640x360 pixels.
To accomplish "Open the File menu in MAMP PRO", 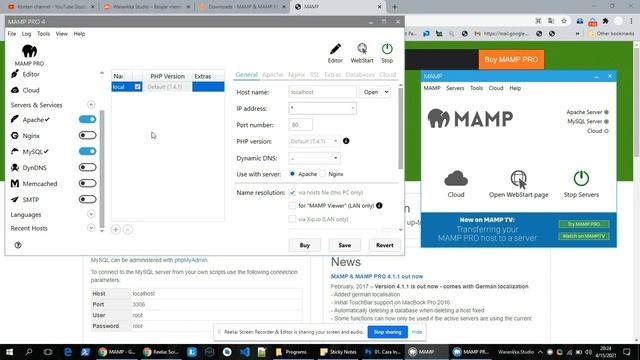I will point(12,33).
